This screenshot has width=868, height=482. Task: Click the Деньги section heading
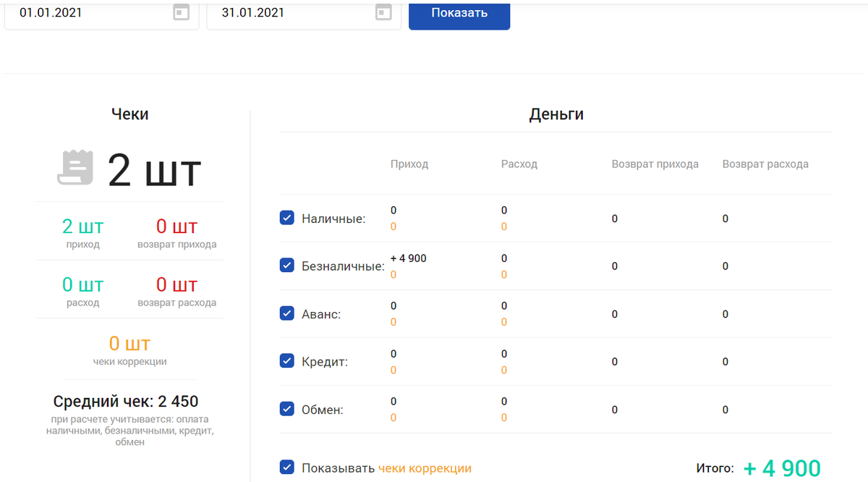click(x=556, y=114)
